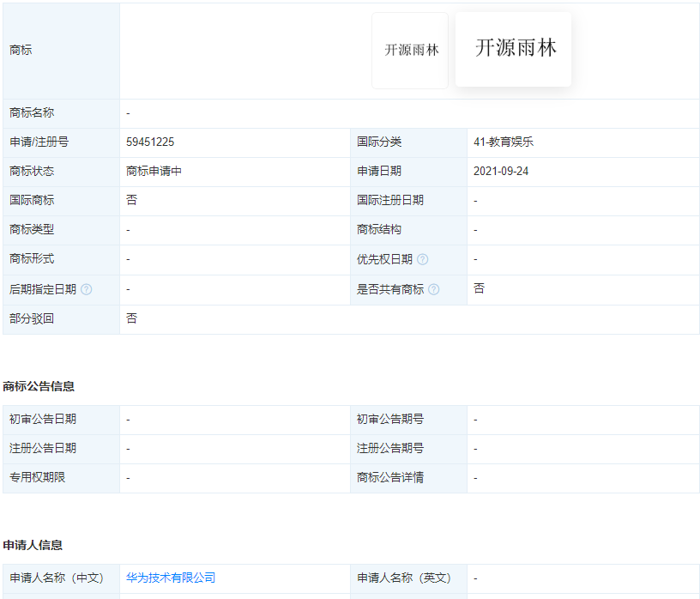Click help icon next to 优先权日期
Image resolution: width=700 pixels, height=599 pixels.
[422, 259]
